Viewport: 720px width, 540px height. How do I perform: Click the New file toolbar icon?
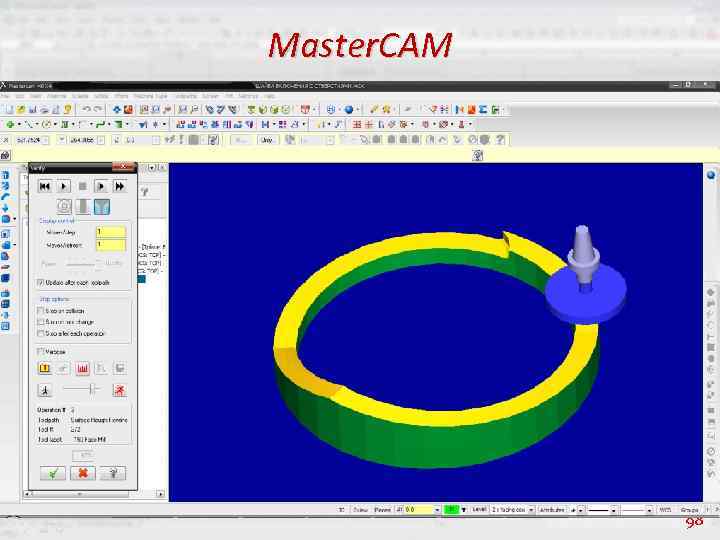(9, 109)
